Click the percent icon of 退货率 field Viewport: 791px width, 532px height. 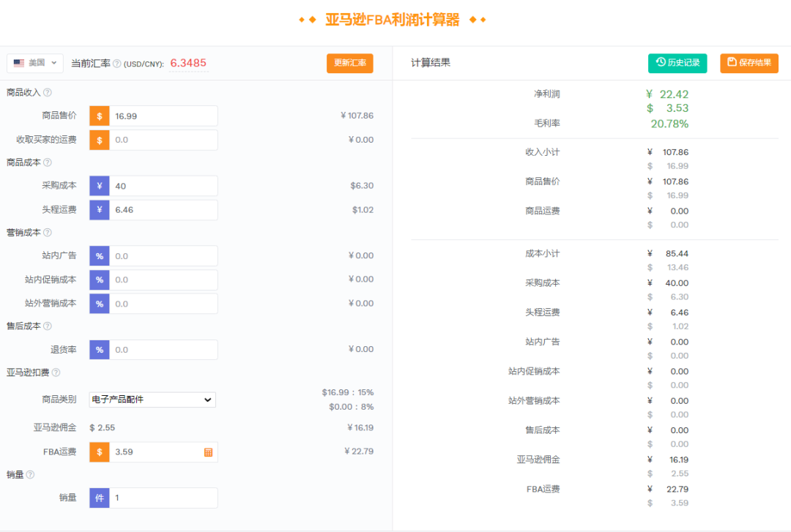pos(100,350)
